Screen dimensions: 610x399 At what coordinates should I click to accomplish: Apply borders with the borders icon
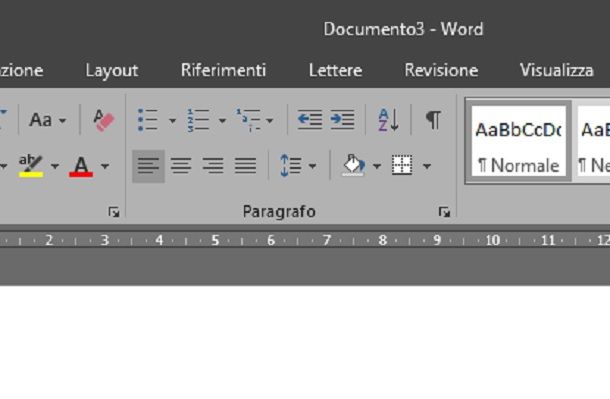[x=402, y=165]
